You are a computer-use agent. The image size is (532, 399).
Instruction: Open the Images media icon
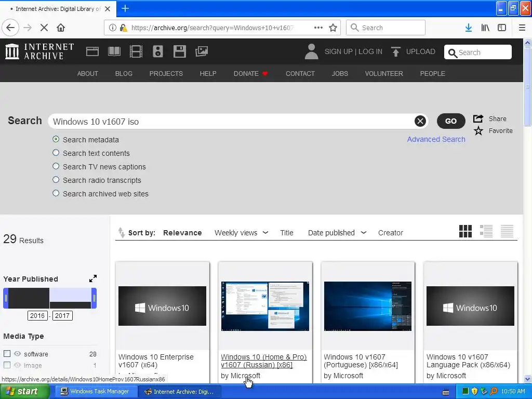(x=202, y=51)
